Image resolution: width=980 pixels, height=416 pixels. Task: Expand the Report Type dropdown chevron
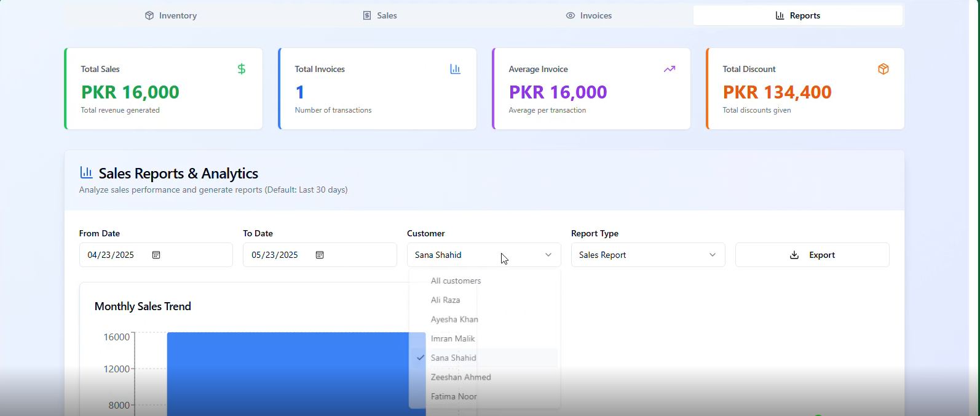713,255
